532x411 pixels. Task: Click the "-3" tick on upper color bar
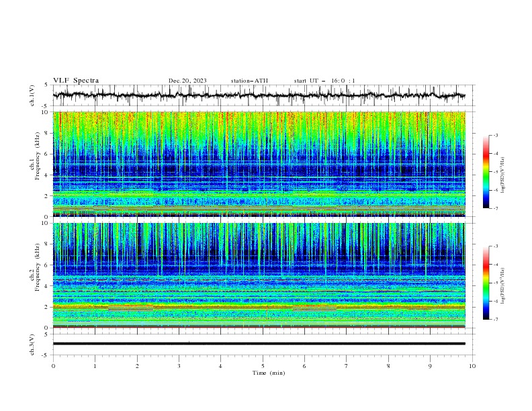click(x=495, y=135)
